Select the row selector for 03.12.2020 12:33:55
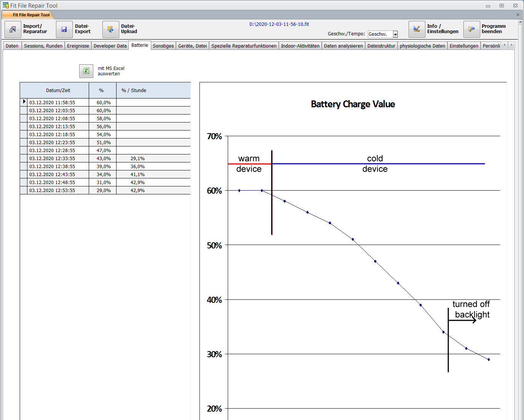524x420 pixels. click(x=24, y=158)
